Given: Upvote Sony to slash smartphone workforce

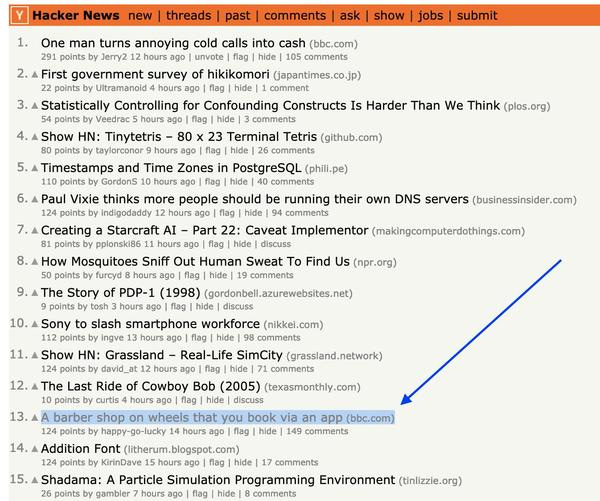Looking at the screenshot, I should point(34,324).
